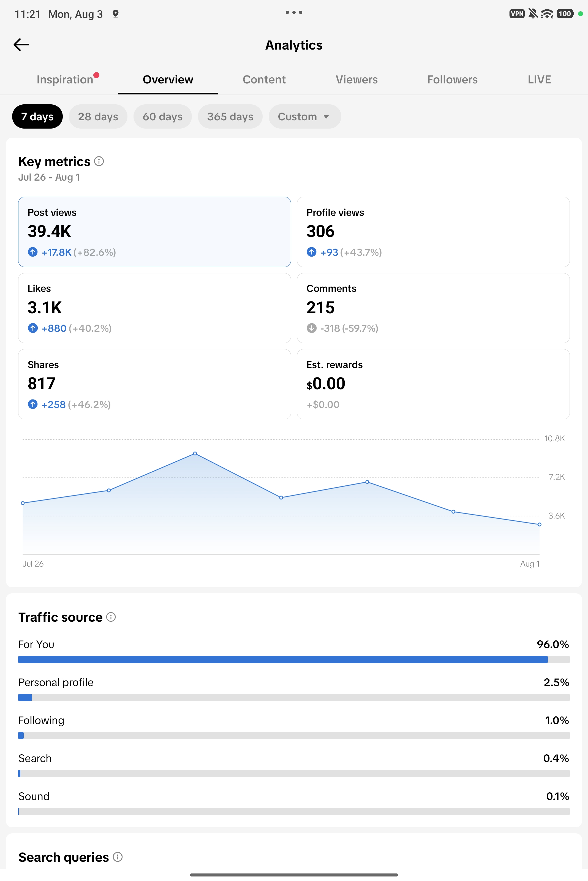Open Key metrics info icon
This screenshot has height=881, width=588.
[x=99, y=161]
